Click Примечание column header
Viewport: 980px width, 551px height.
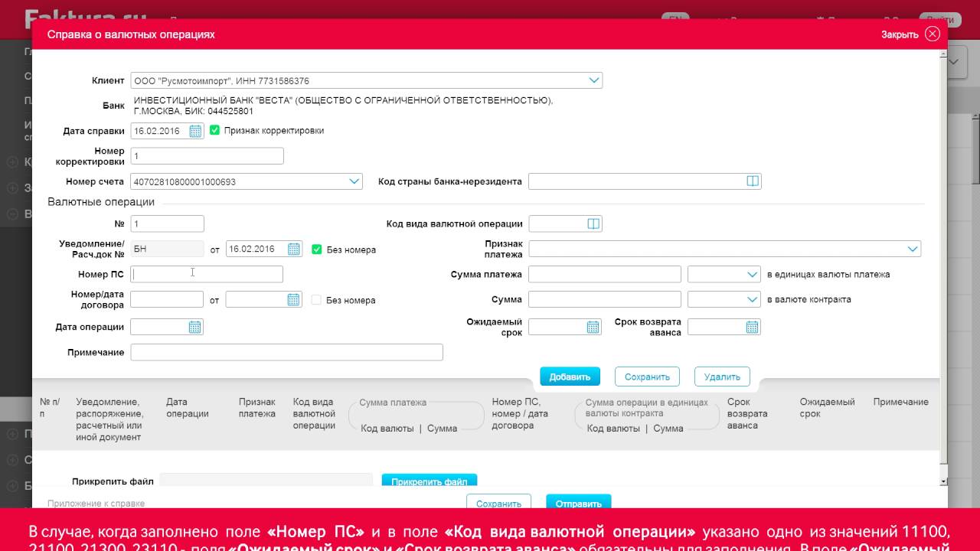pos(901,402)
